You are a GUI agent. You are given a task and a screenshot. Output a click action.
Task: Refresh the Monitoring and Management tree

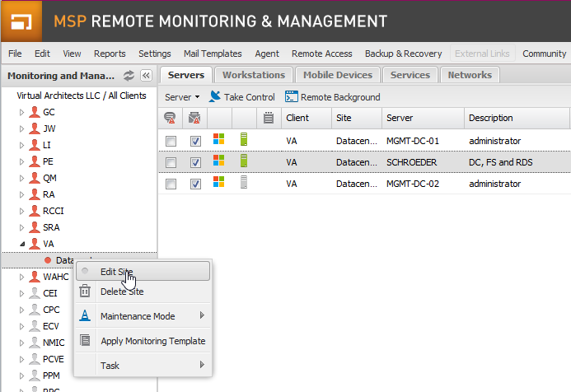[129, 75]
